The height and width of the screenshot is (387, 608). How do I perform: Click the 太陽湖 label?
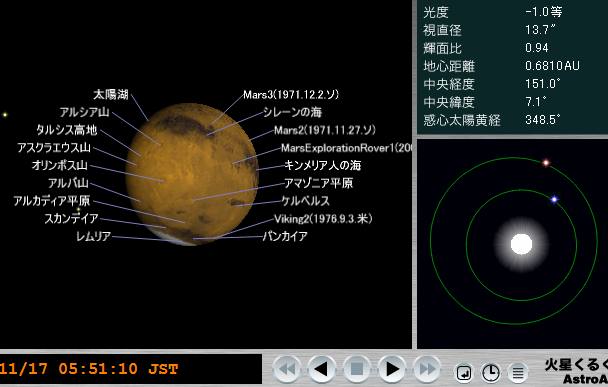[x=111, y=95]
